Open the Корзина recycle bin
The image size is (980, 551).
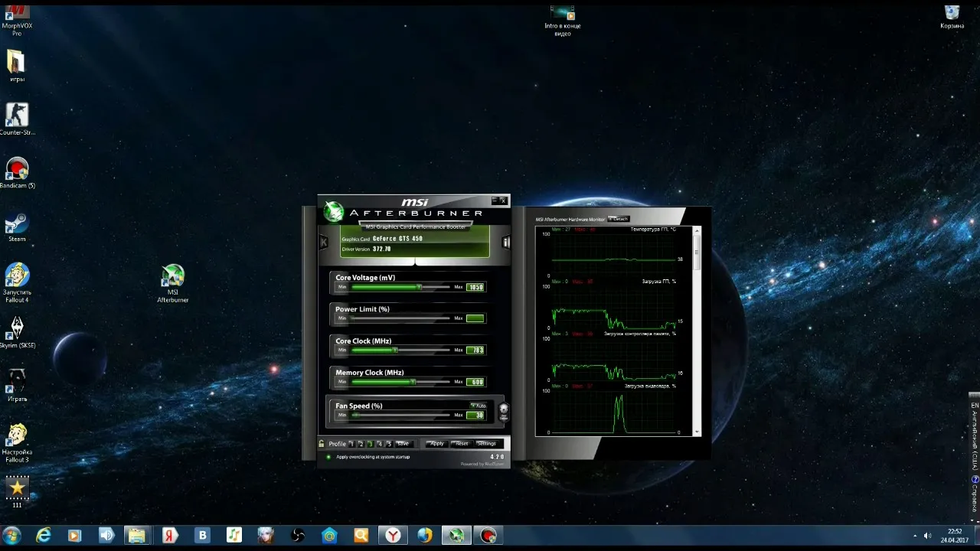coord(952,17)
